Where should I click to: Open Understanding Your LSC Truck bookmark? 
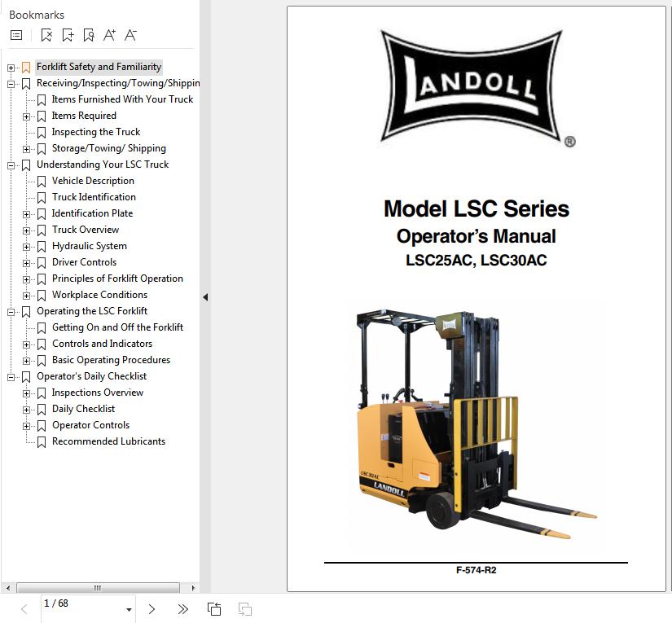tap(103, 165)
